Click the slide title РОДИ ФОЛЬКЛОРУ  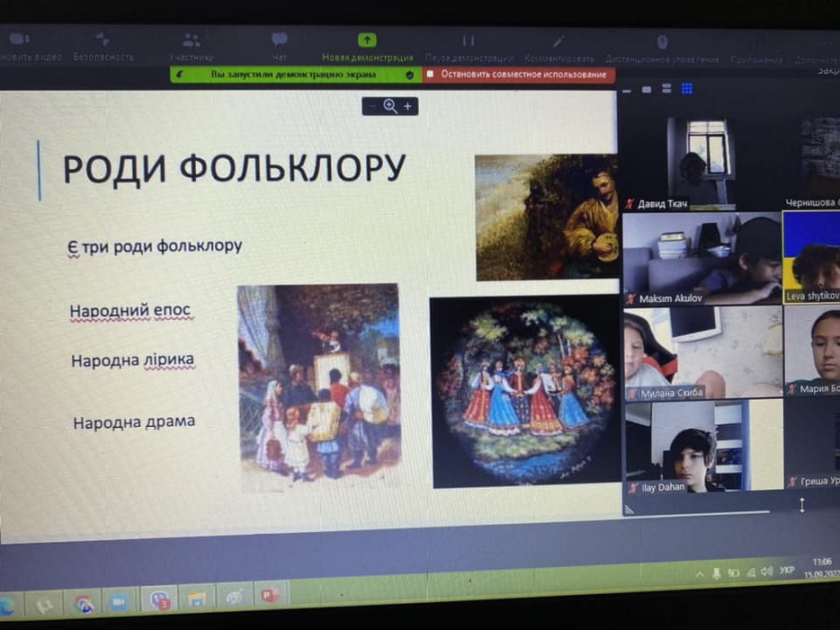coord(234,168)
